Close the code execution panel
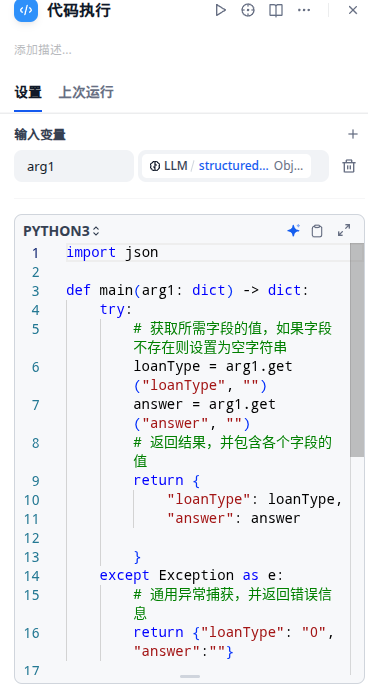Viewport: 368px width, 692px height. (x=353, y=10)
